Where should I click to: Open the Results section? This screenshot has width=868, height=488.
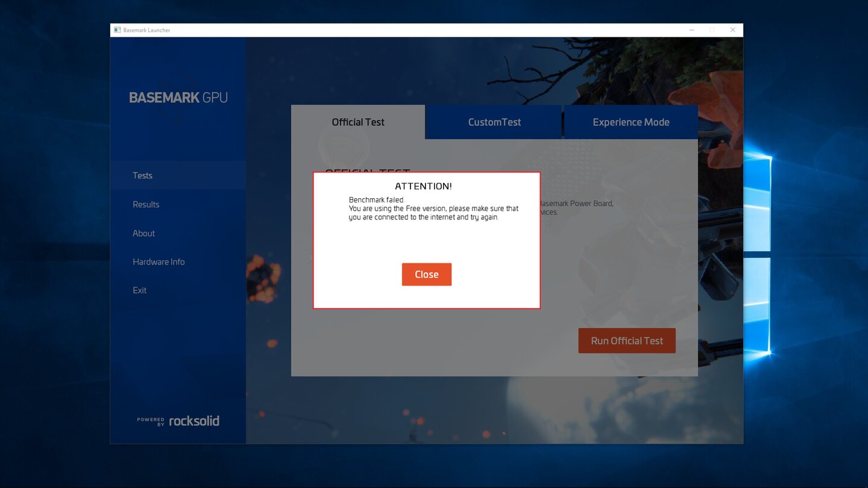(146, 204)
